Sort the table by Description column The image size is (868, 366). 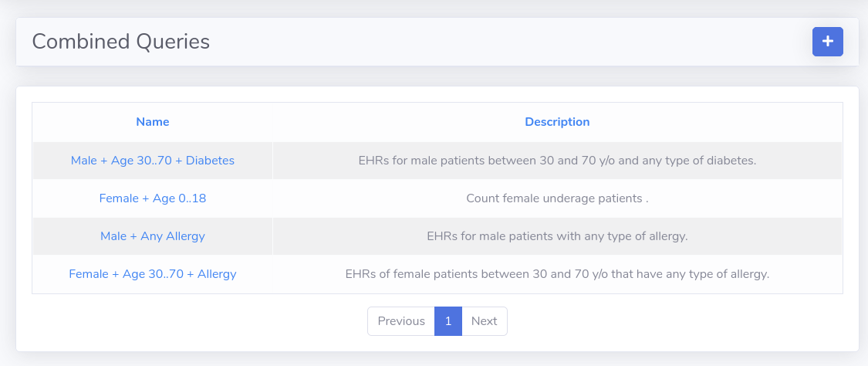[x=557, y=122]
